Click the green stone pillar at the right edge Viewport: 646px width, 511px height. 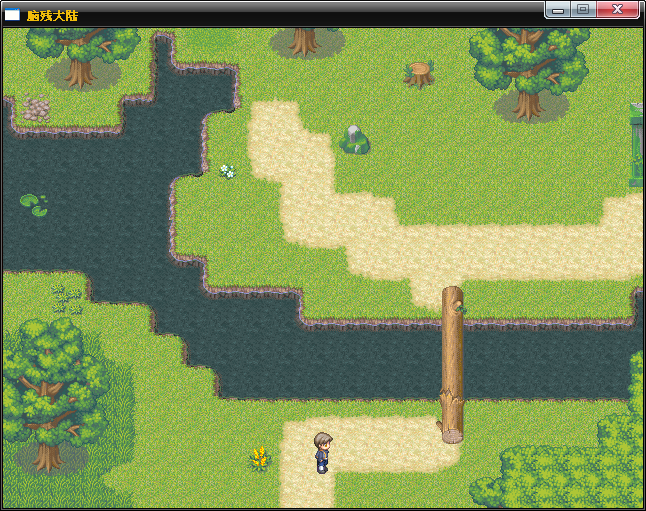637,145
